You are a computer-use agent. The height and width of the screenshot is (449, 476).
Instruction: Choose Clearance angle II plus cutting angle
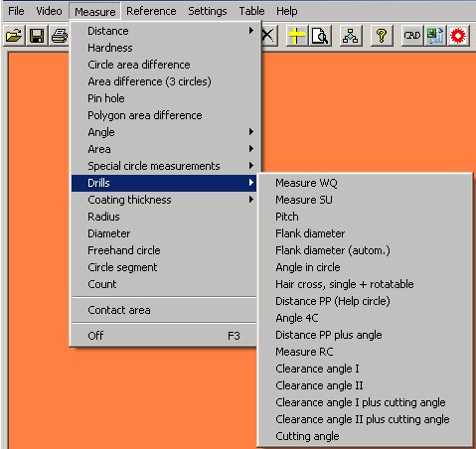pyautogui.click(x=363, y=419)
